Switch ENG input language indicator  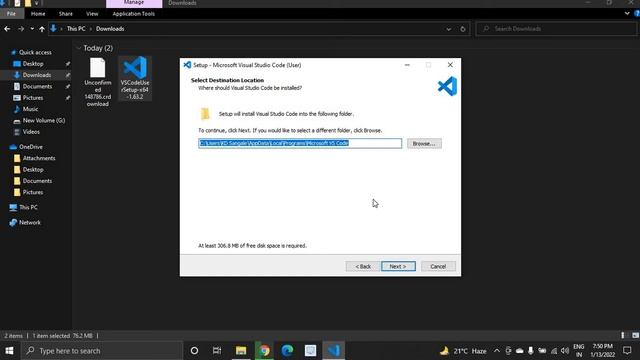tap(579, 351)
